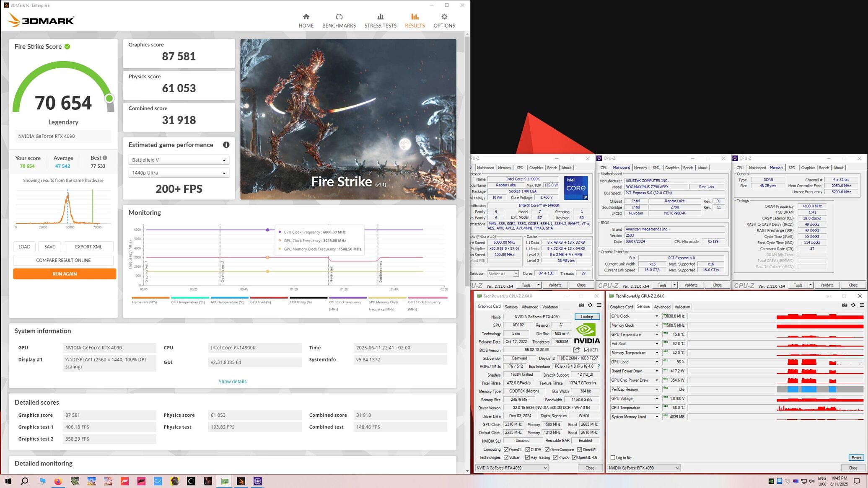Open the Home section in 3DMark
Image resolution: width=868 pixels, height=488 pixels.
306,21
